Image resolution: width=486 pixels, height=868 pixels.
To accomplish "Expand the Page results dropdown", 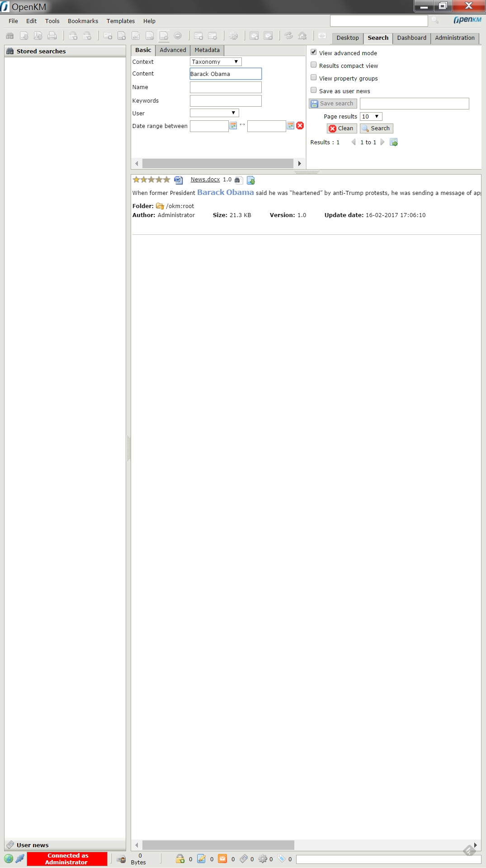I will pyautogui.click(x=371, y=117).
